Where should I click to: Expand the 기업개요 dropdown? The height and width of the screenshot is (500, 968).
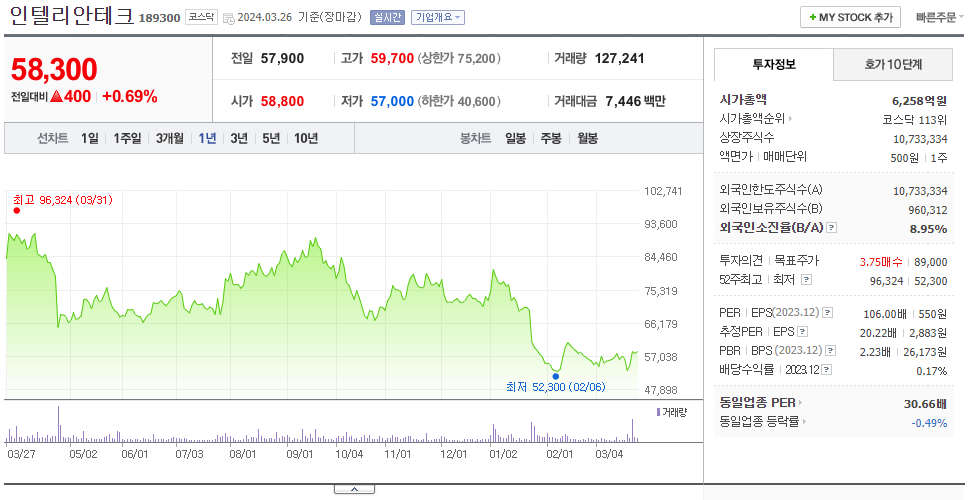438,17
